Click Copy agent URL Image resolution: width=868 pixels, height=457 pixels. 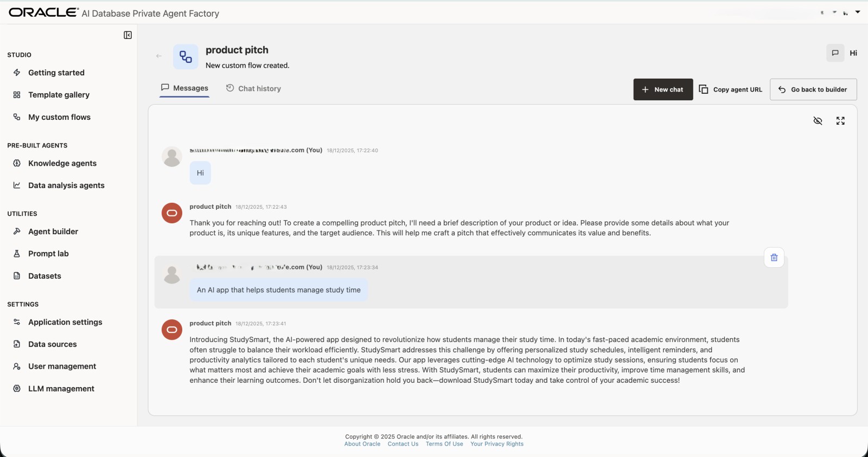click(731, 89)
